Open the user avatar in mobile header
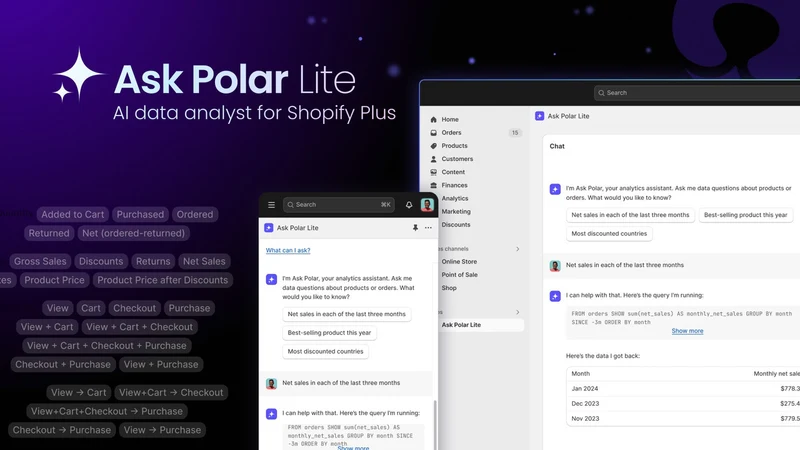This screenshot has width=800, height=450. click(x=427, y=205)
